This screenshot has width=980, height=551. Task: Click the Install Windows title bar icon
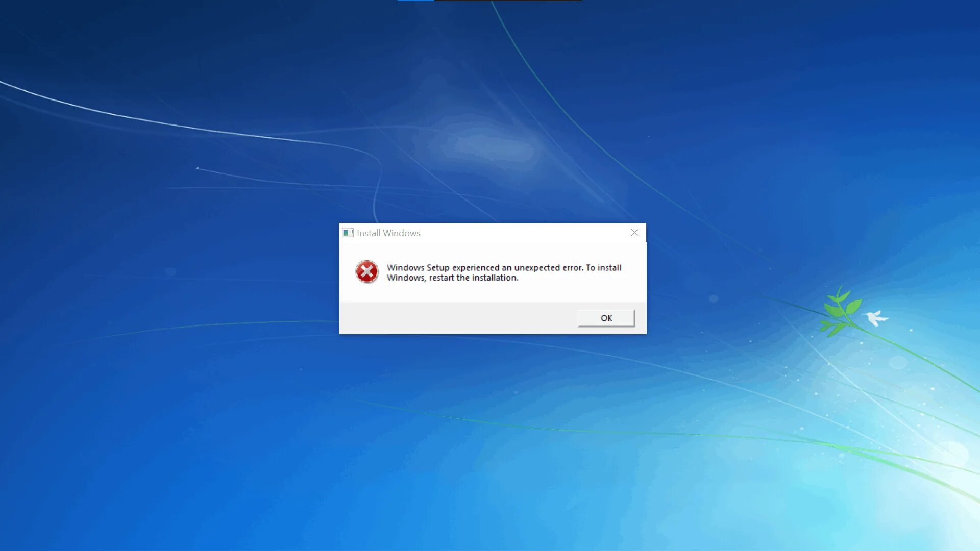[x=348, y=232]
